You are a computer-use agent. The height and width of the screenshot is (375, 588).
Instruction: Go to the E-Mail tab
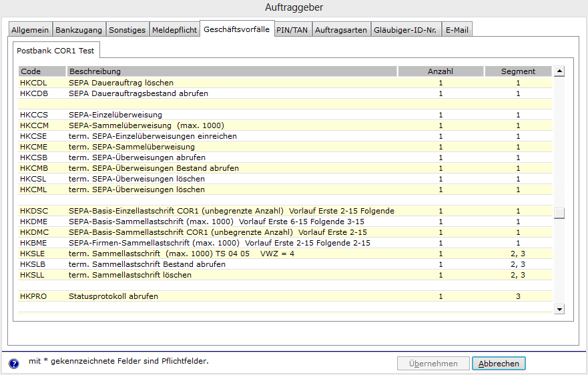click(x=457, y=30)
